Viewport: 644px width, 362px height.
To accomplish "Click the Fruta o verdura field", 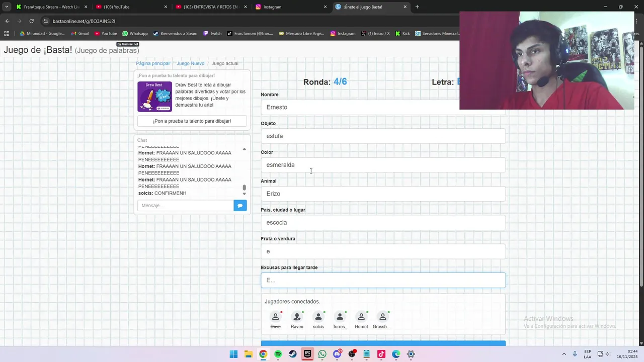I will 383,251.
